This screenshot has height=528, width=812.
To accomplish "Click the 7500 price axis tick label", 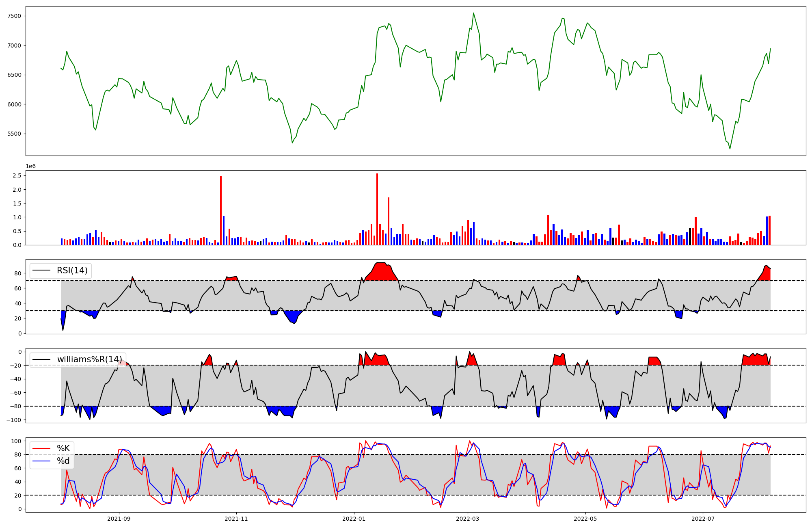I will point(14,16).
